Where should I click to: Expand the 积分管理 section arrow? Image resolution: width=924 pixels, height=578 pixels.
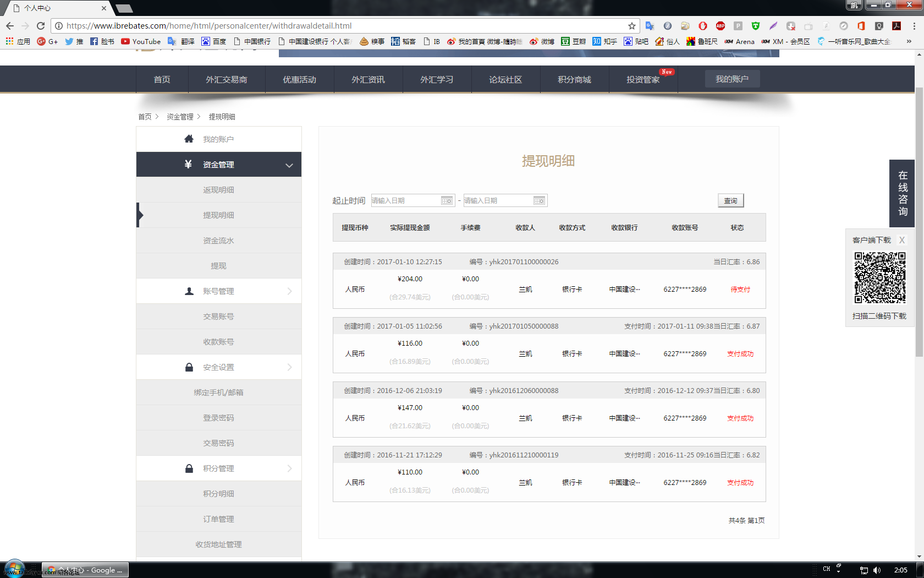tap(290, 468)
